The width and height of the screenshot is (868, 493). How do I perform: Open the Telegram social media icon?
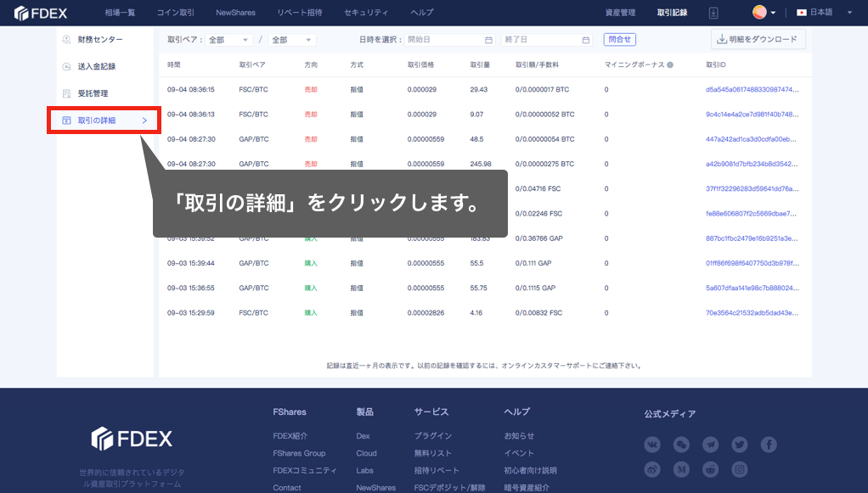(710, 445)
